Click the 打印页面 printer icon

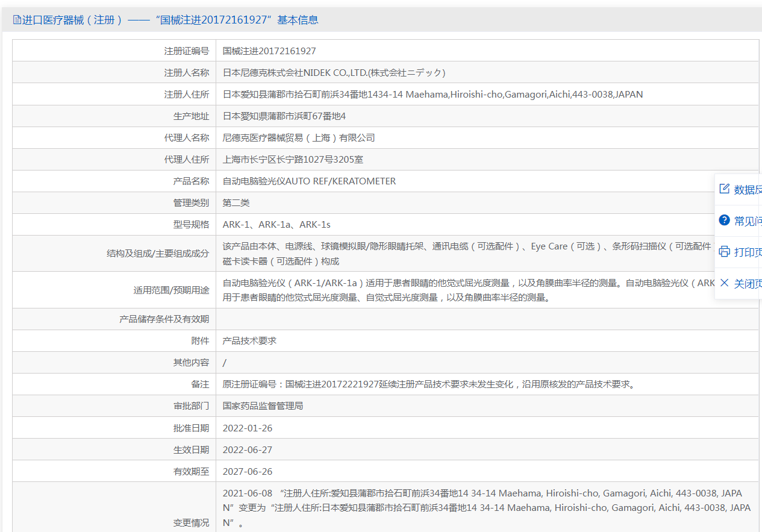click(725, 252)
